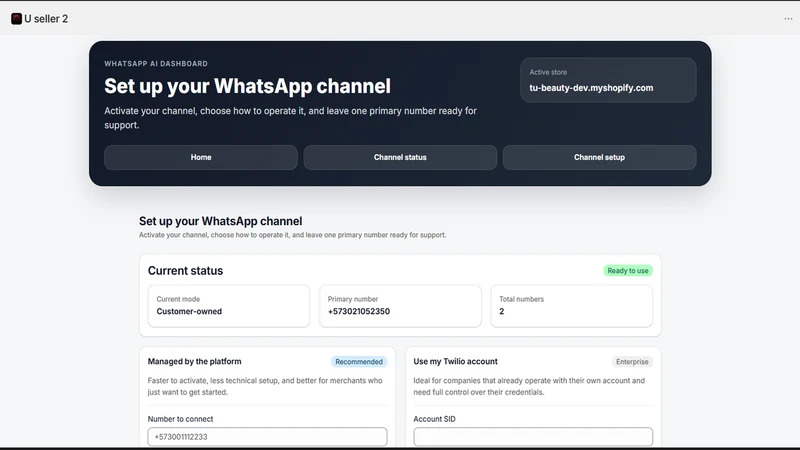Select the Current mode Customer-owned card

(229, 306)
